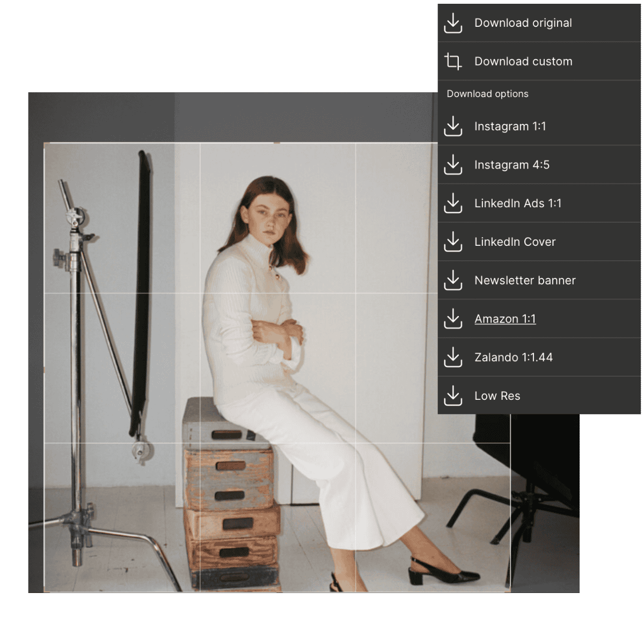Select the Low Res text label

coord(497,396)
